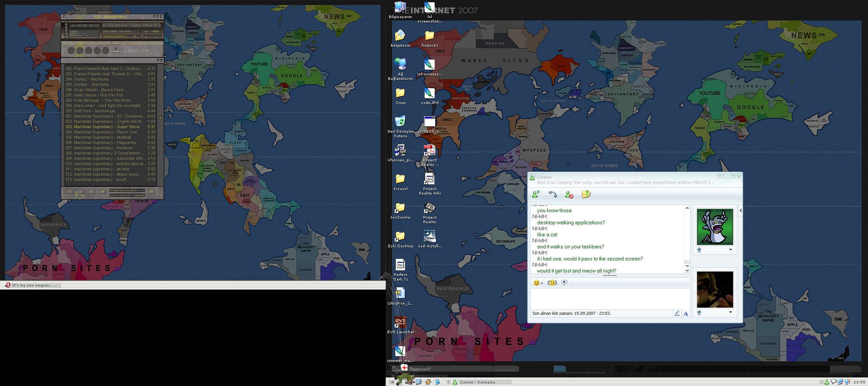868x386 pixels.
Task: Open the Kısayol folder icon
Action: tap(401, 182)
